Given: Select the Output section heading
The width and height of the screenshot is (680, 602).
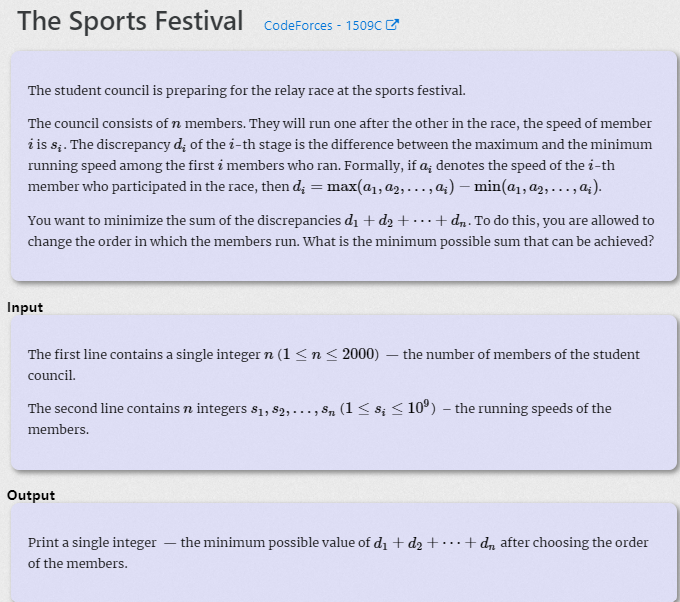Looking at the screenshot, I should point(31,495).
